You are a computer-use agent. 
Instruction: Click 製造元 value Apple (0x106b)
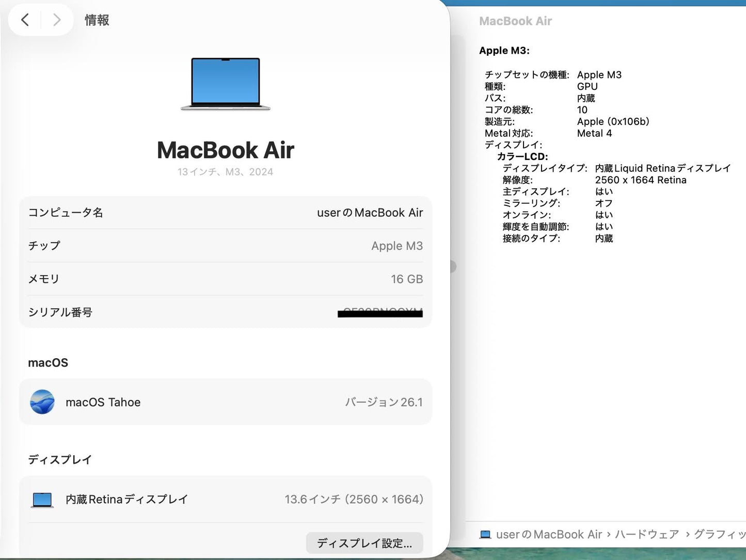(x=613, y=121)
